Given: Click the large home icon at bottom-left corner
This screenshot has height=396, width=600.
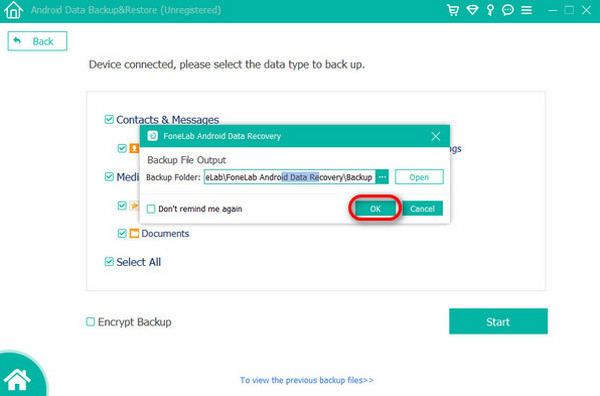Looking at the screenshot, I should click(18, 379).
